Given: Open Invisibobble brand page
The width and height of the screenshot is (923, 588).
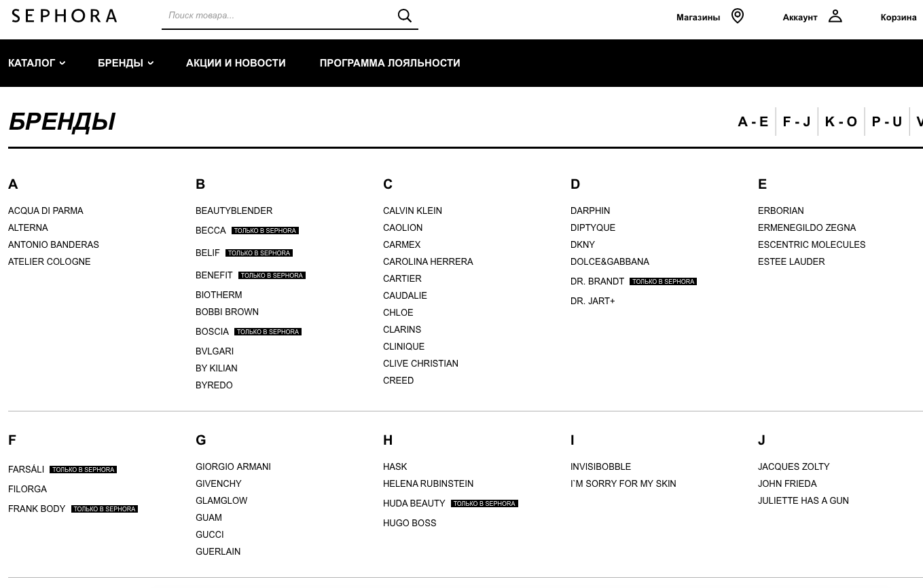Looking at the screenshot, I should [600, 467].
